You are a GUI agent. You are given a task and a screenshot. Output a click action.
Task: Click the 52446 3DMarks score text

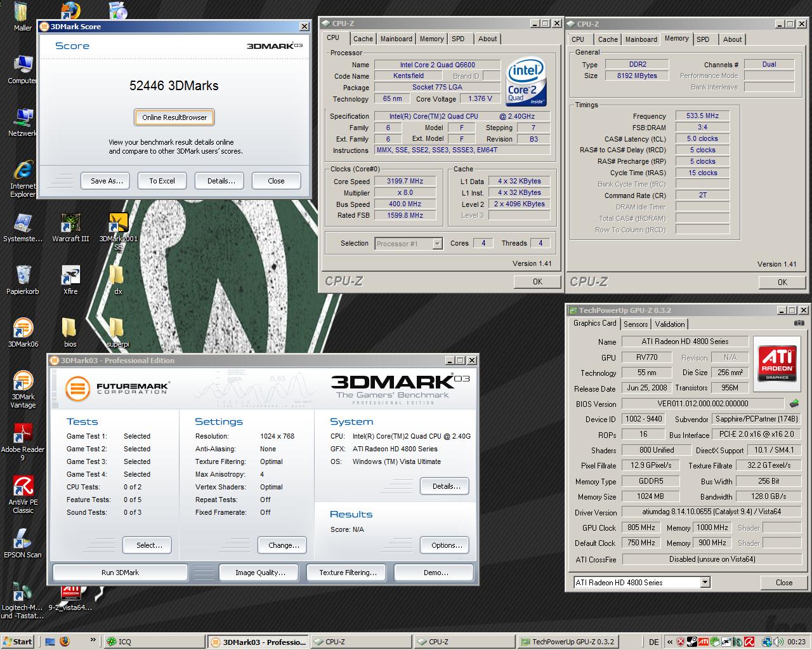coord(174,86)
